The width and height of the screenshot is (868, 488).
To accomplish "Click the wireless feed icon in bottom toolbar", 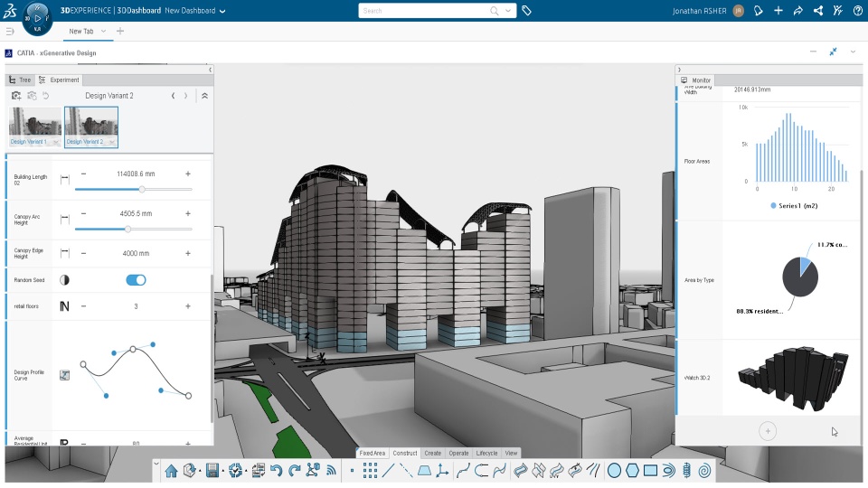I will (331, 471).
